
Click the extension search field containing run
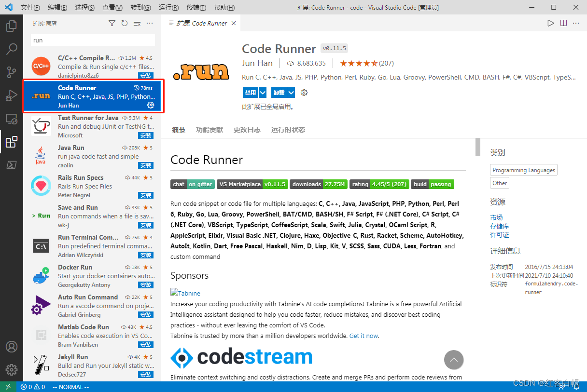point(93,40)
